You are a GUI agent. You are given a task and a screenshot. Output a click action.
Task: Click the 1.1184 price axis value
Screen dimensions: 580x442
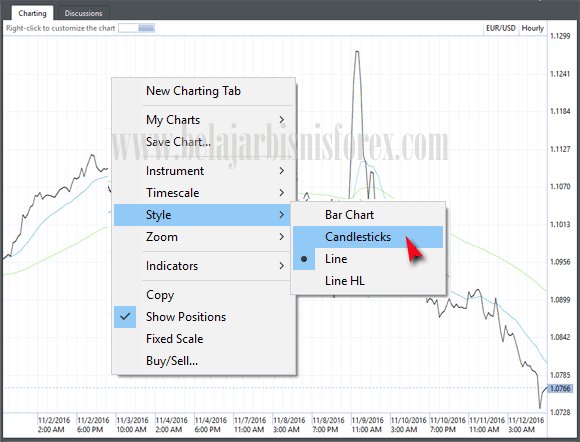click(560, 111)
